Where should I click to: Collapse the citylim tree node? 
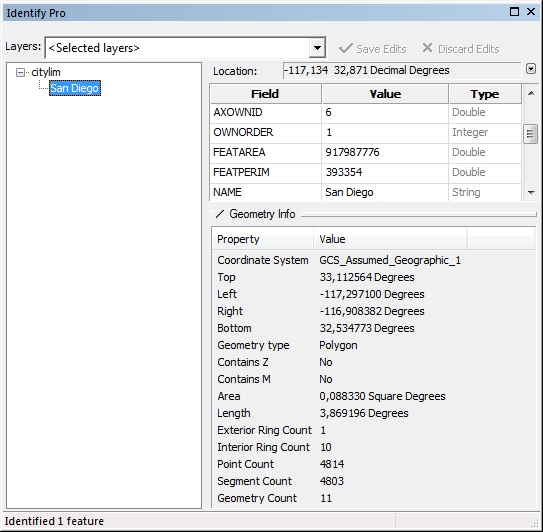tap(20, 72)
